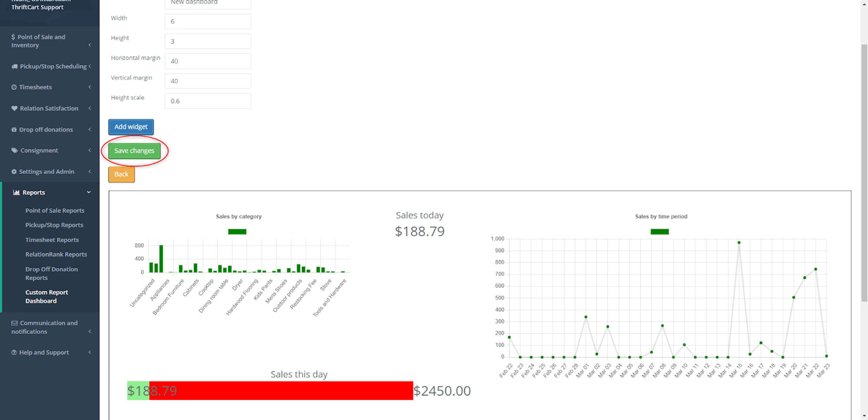The image size is (868, 420).
Task: Collapse the Reports section using its chevron
Action: click(x=89, y=192)
